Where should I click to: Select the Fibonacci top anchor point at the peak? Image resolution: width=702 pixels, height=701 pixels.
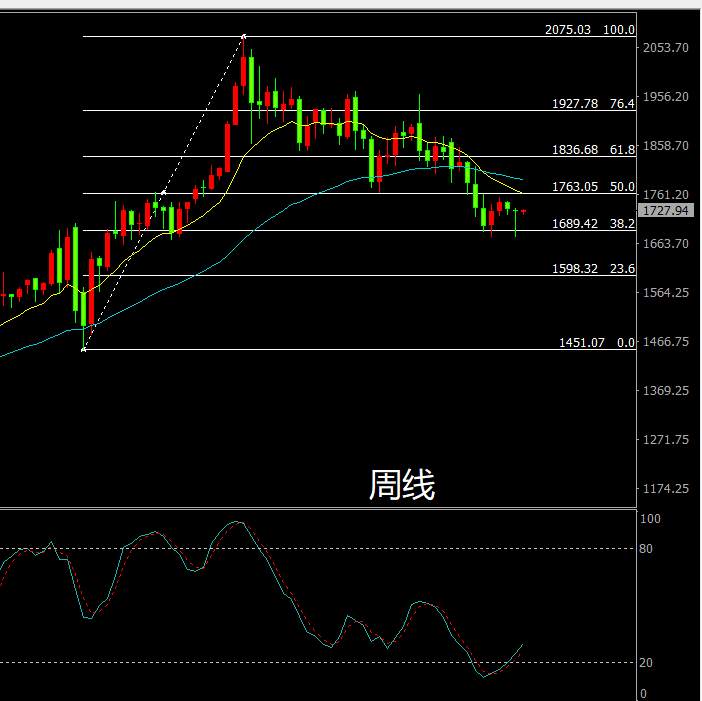point(244,36)
